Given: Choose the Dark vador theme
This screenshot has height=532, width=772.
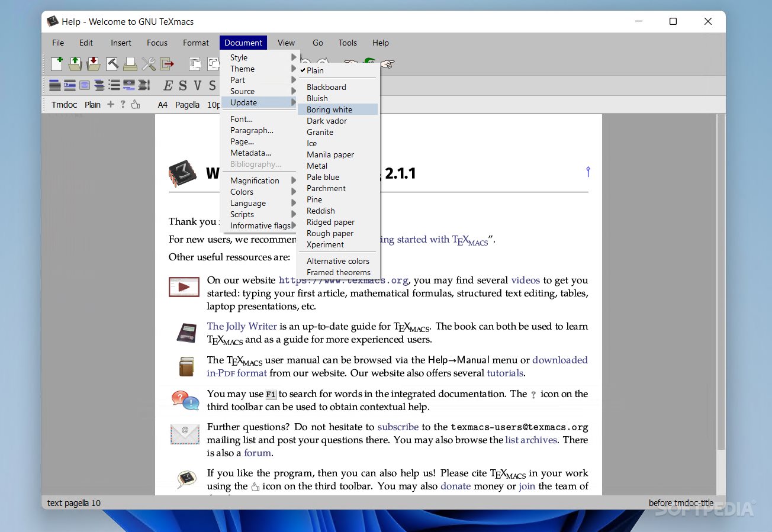Looking at the screenshot, I should (338, 121).
